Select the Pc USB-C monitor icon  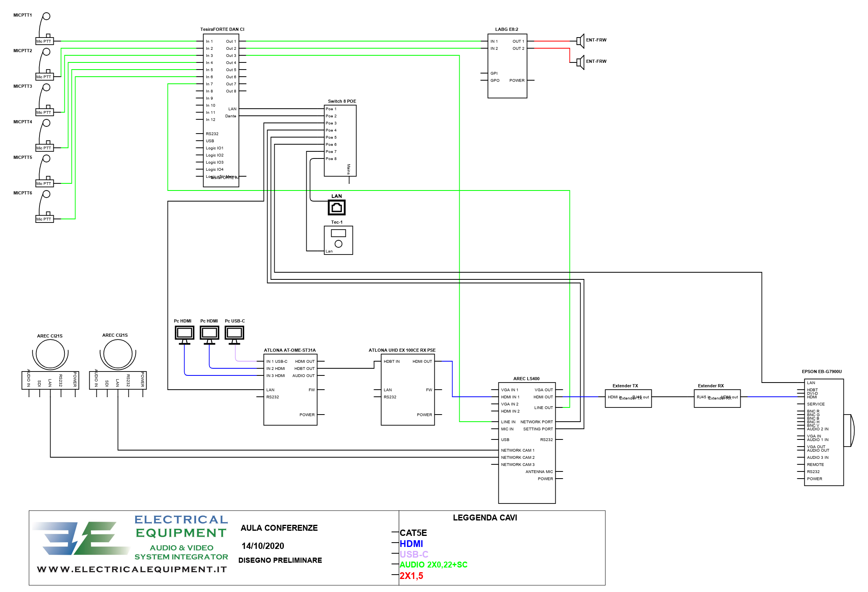234,335
